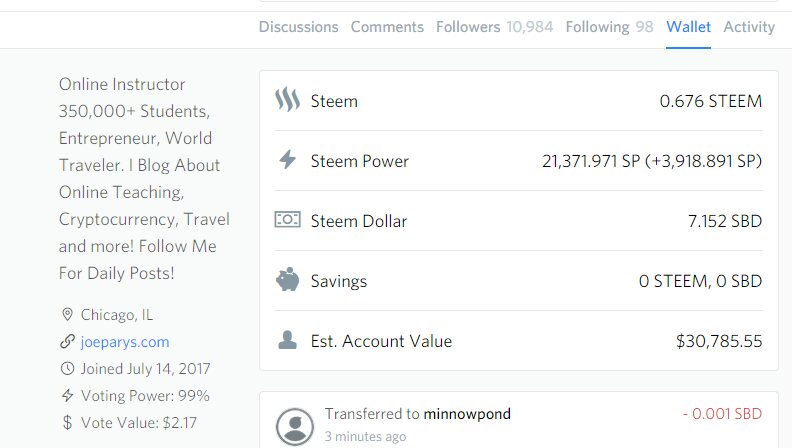Open the 0.676 STEEM balance dropdown
Image resolution: width=792 pixels, height=448 pixels.
(710, 101)
